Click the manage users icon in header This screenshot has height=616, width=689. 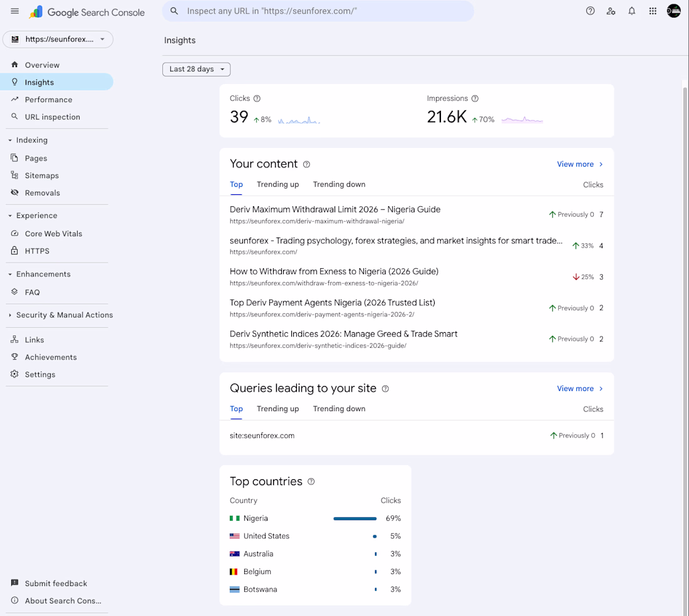611,11
